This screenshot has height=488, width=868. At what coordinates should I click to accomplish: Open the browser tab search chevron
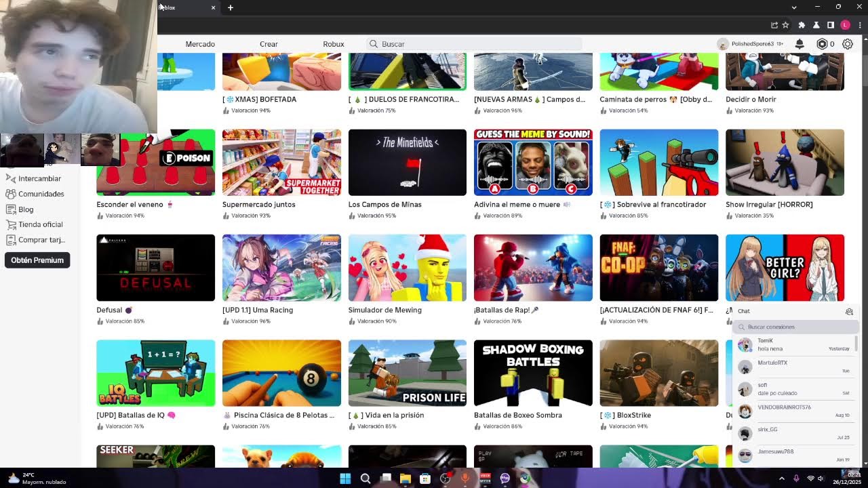click(794, 7)
